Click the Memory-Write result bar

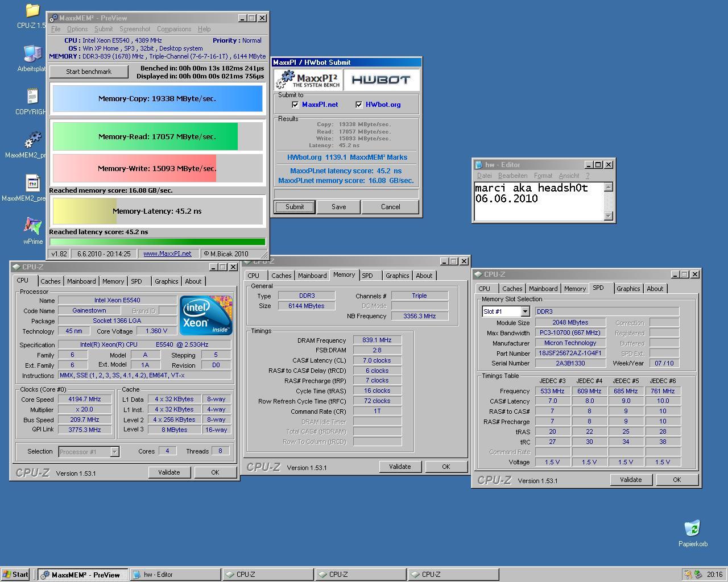pyautogui.click(x=158, y=168)
